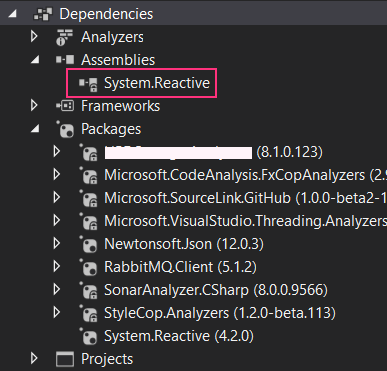
Task: Select the (8.1.0.123) version text
Action: pos(289,152)
